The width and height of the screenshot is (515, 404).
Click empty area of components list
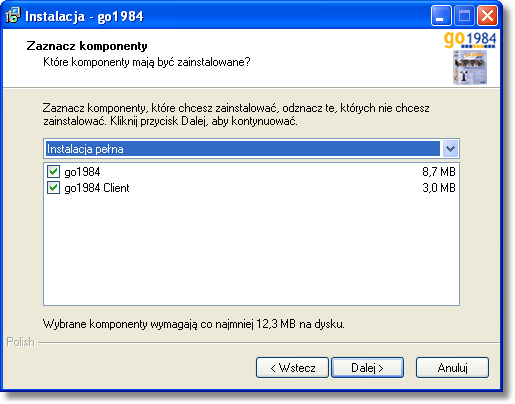point(251,250)
